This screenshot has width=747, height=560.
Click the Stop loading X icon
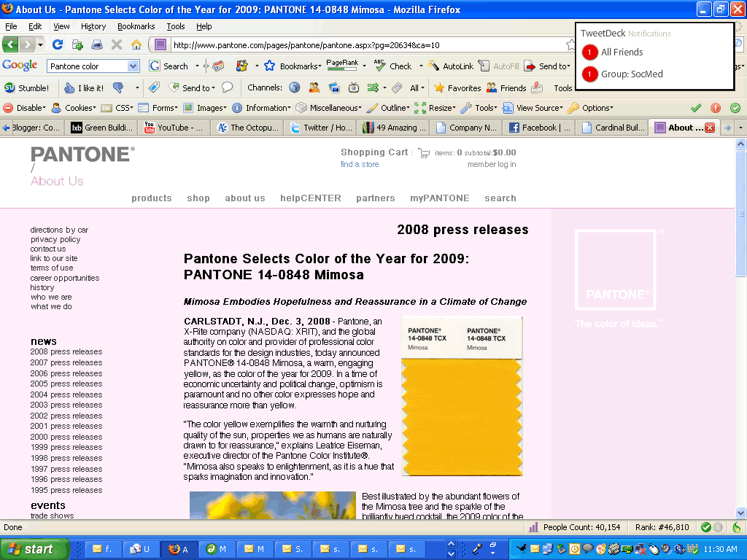coord(117,44)
